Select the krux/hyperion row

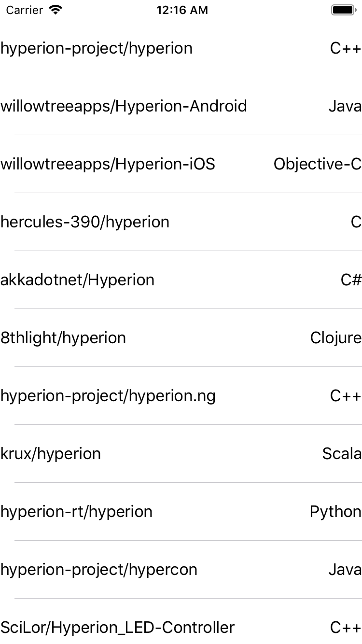pos(50,453)
